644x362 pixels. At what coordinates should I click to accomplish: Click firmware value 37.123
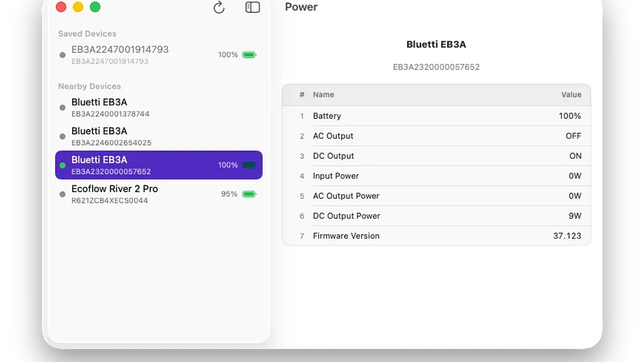(567, 236)
